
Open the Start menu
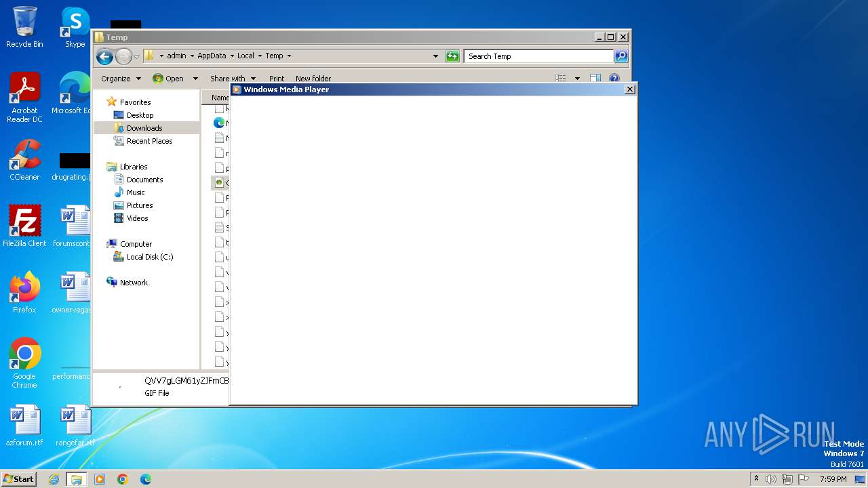(x=18, y=479)
